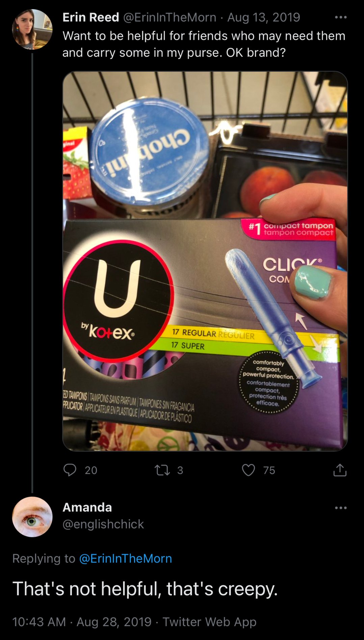
Task: Open the share upload icon
Action: (340, 470)
